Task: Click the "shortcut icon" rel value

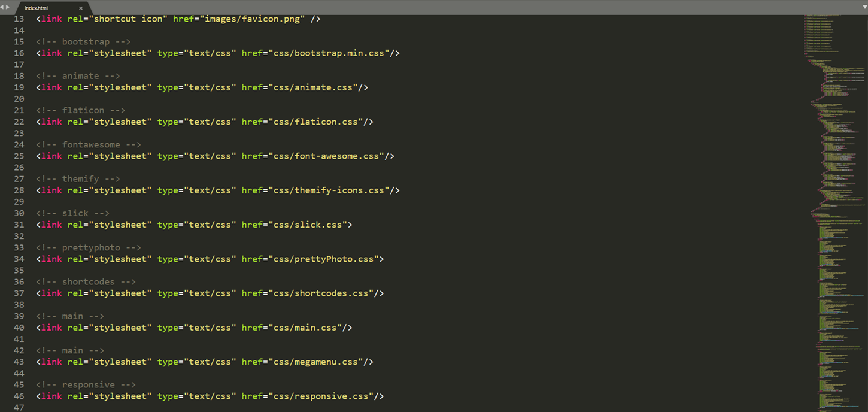Action: coord(128,19)
